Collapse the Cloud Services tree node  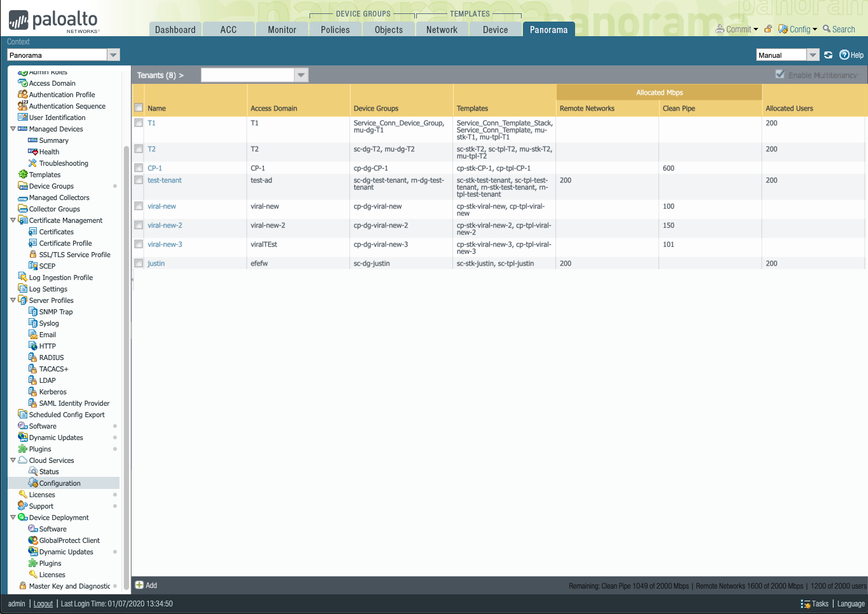click(13, 460)
